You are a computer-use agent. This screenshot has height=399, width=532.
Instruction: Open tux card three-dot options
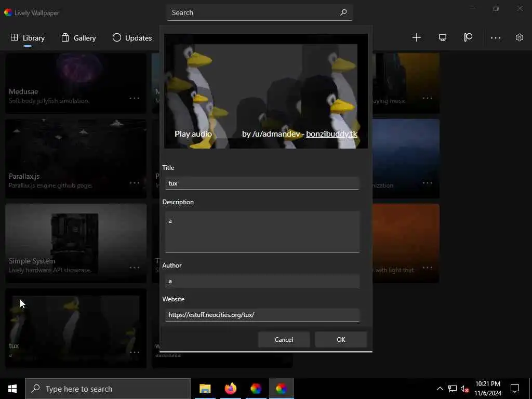tap(135, 352)
